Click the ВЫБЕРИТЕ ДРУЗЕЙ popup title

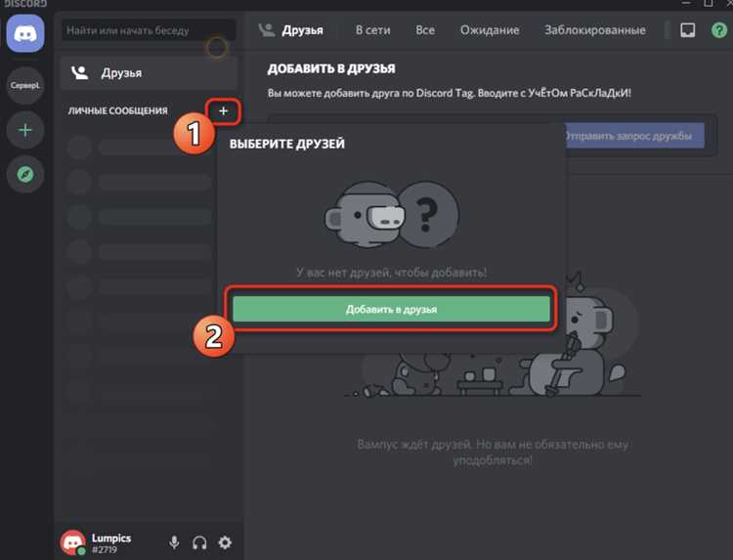point(287,144)
